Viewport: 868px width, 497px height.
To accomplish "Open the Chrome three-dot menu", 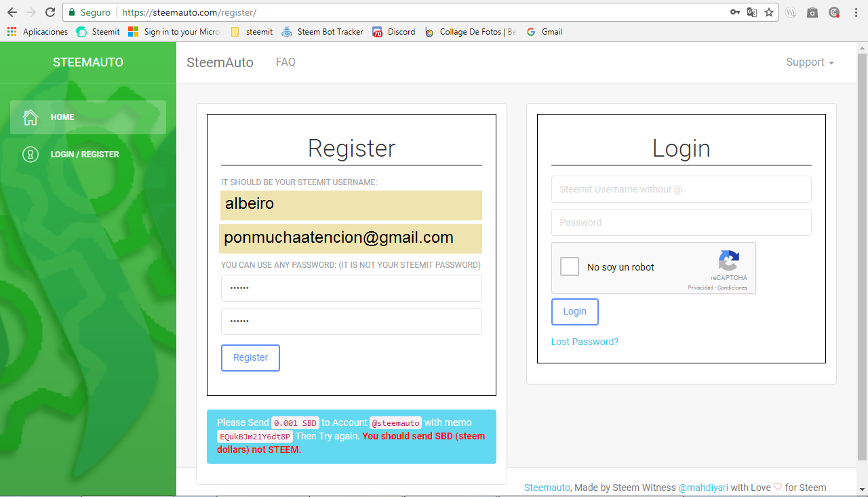I will [856, 12].
